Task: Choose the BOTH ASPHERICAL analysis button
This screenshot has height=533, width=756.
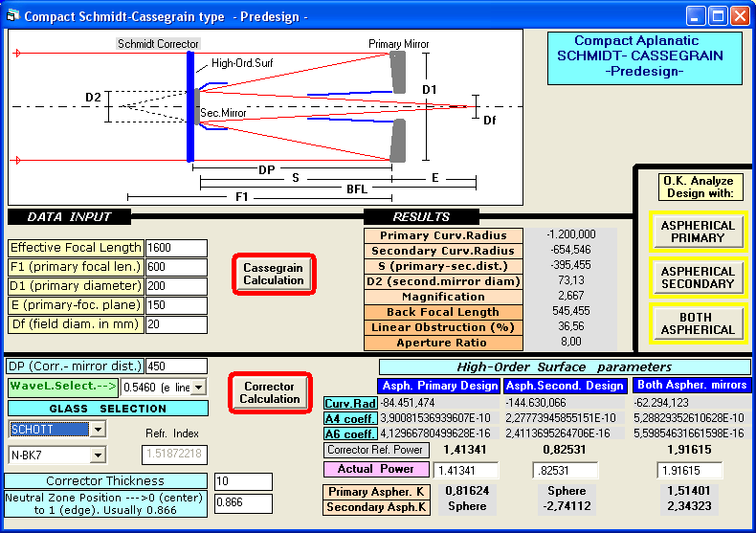Action: [x=698, y=322]
